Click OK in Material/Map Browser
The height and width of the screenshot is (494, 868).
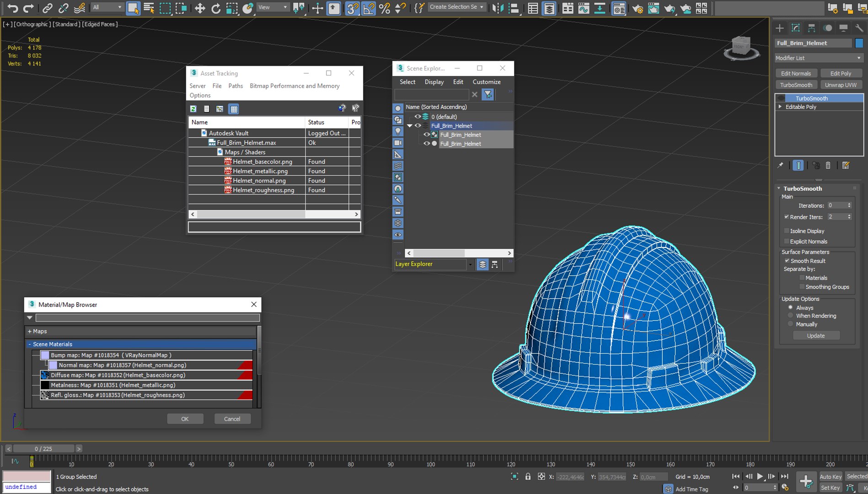[x=185, y=419]
